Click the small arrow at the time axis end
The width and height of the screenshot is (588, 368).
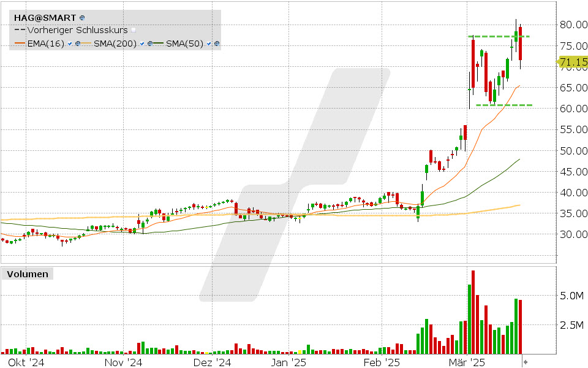click(526, 362)
